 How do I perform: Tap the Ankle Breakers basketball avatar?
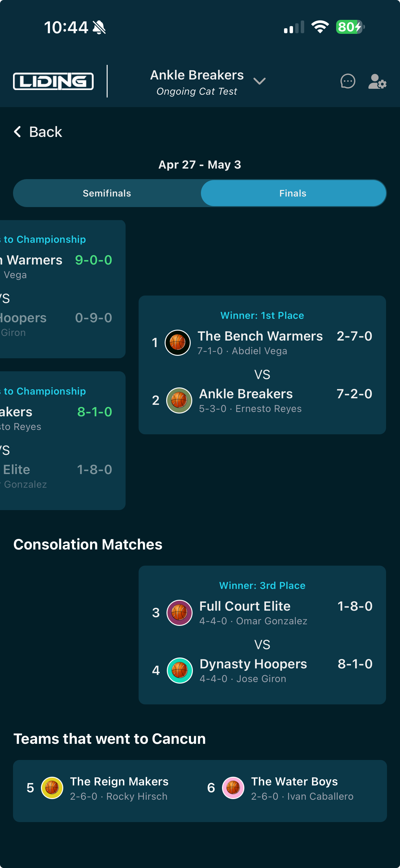[179, 400]
